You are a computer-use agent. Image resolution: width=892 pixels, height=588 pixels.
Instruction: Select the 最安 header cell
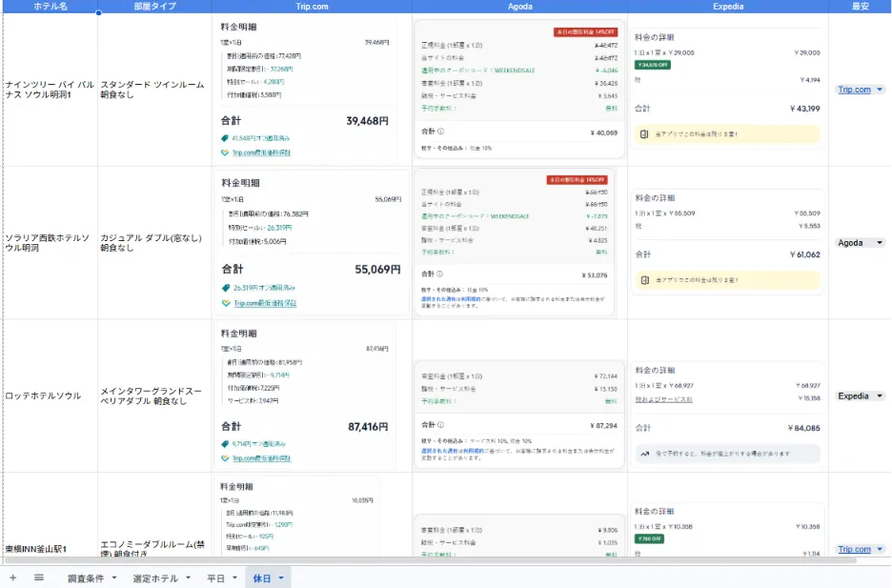[861, 7]
